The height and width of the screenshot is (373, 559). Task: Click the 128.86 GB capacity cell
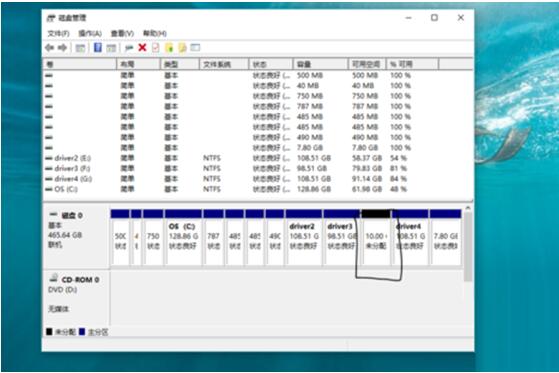(x=314, y=189)
